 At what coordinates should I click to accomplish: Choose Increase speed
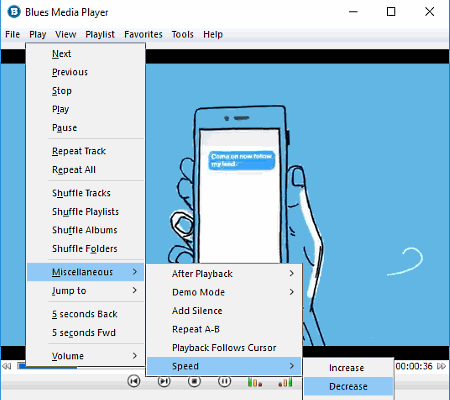pos(349,368)
